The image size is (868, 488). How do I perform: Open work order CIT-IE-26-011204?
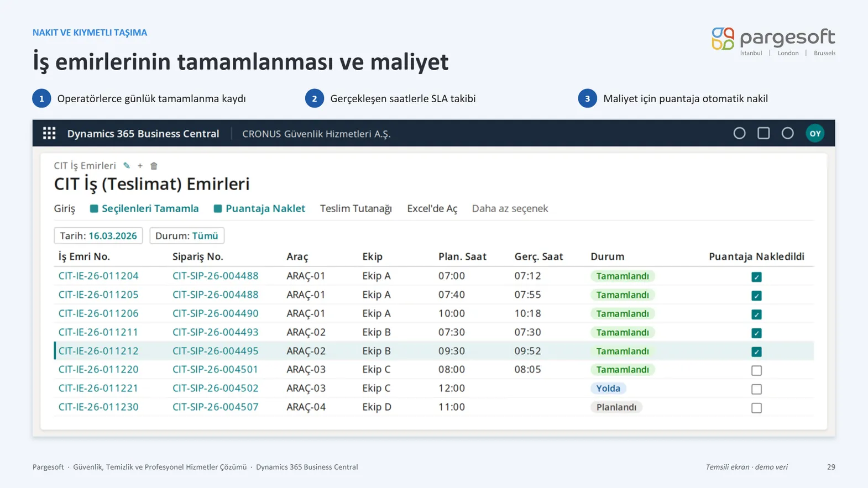point(98,276)
